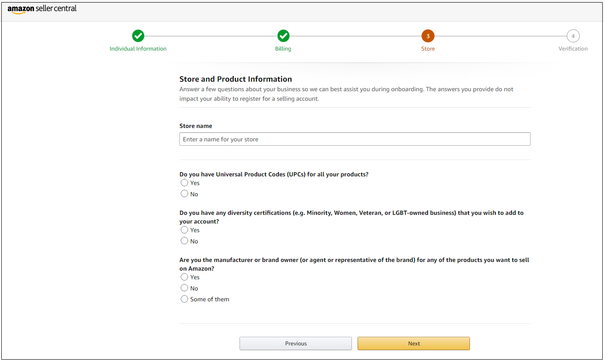
Task: Click the Individual Information green checkmark icon
Action: coord(138,36)
